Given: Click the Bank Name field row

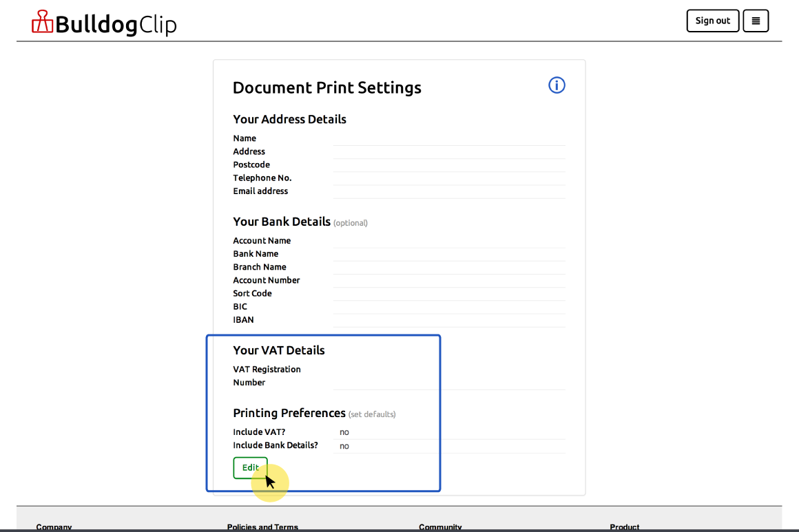Looking at the screenshot, I should tap(398, 254).
